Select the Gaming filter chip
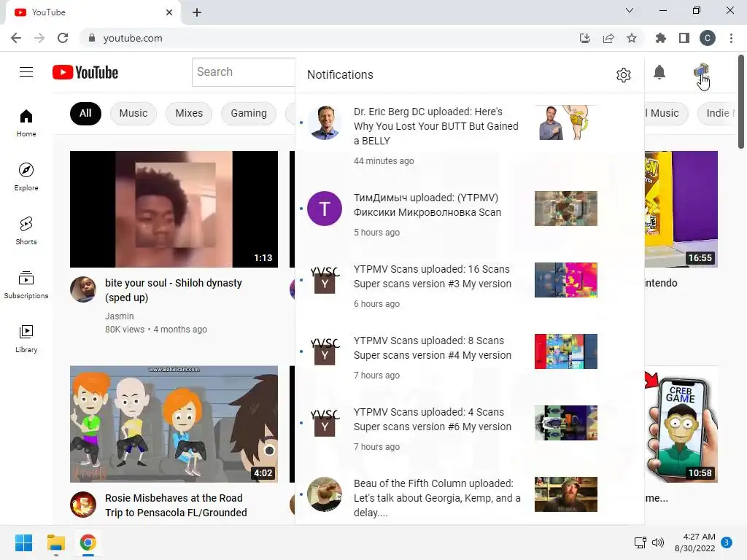The height and width of the screenshot is (560, 747). (249, 113)
